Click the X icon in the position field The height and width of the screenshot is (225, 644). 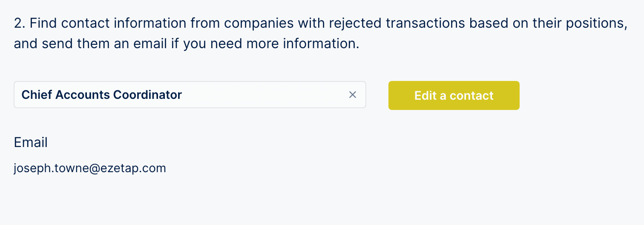point(352,95)
